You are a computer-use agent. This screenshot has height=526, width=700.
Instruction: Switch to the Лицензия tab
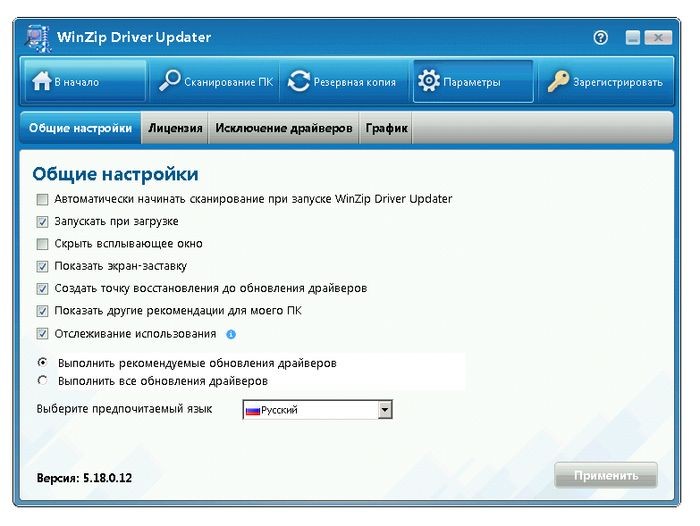pos(175,128)
